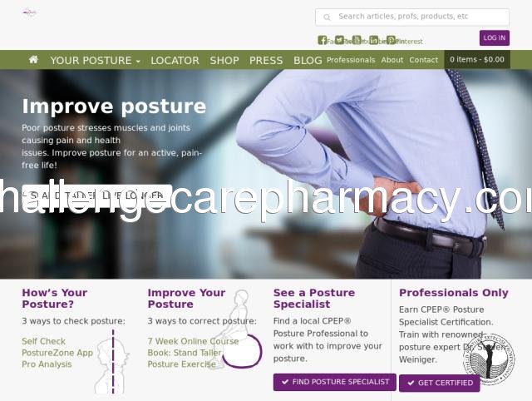532x401 pixels.
Task: Open the LinkedIn social icon
Action: [x=373, y=40]
